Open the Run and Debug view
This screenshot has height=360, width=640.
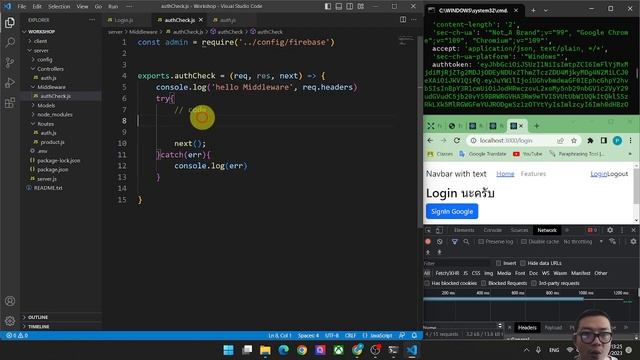[10, 82]
